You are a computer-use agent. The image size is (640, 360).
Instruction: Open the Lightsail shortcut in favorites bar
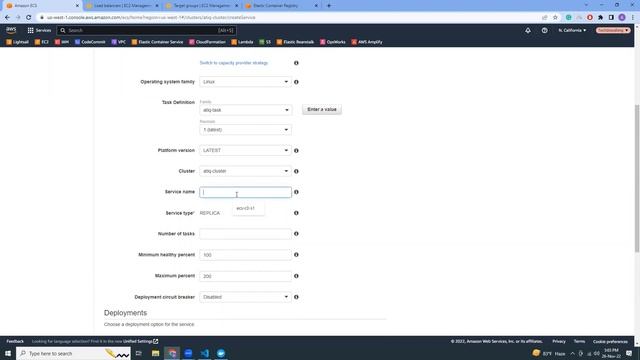coord(18,42)
